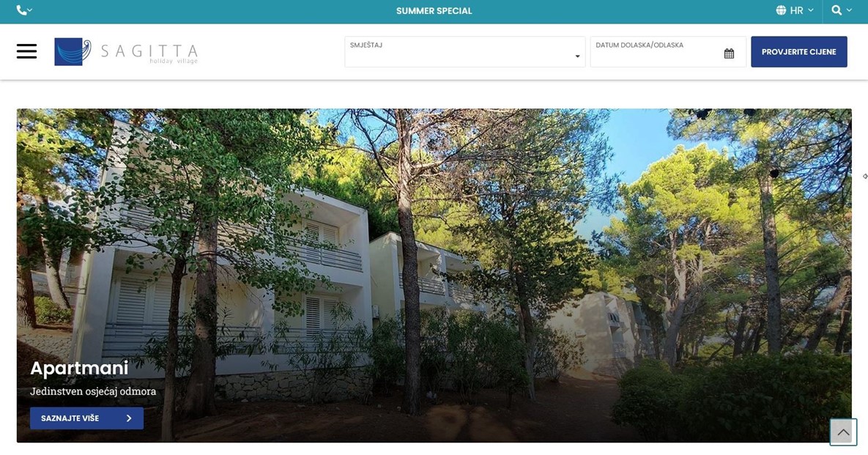Expand the chevron next to search icon
The height and width of the screenshot is (455, 868).
tap(849, 10)
